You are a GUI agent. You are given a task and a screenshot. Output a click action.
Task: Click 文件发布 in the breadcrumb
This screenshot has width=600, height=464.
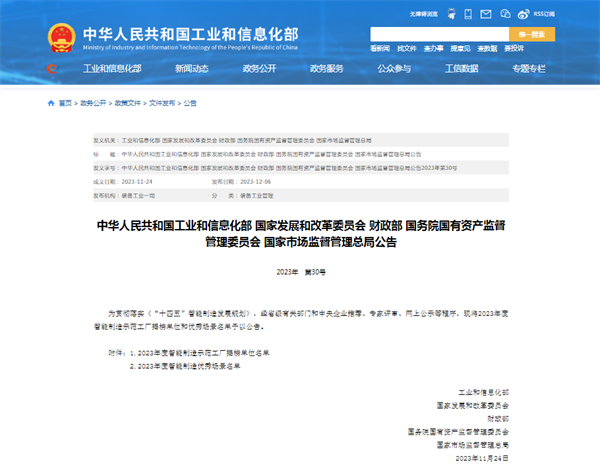pyautogui.click(x=162, y=103)
